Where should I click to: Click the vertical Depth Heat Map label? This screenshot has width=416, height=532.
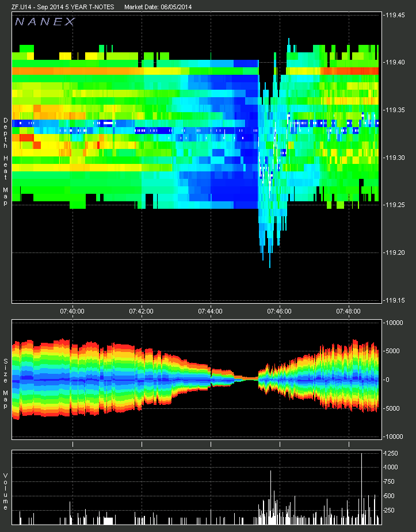(x=5, y=162)
